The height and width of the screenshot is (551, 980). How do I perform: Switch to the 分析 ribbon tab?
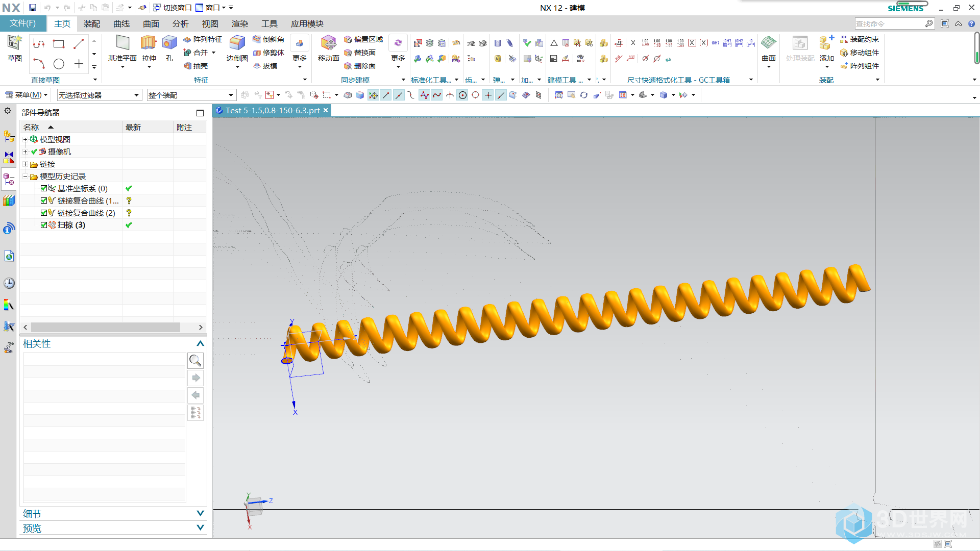[x=181, y=23]
